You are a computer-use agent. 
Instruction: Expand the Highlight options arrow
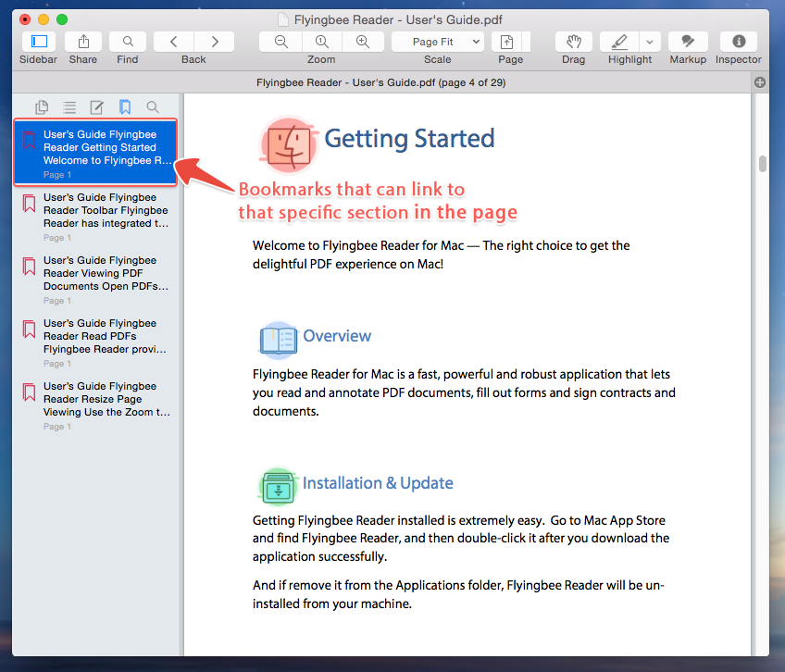(x=650, y=42)
